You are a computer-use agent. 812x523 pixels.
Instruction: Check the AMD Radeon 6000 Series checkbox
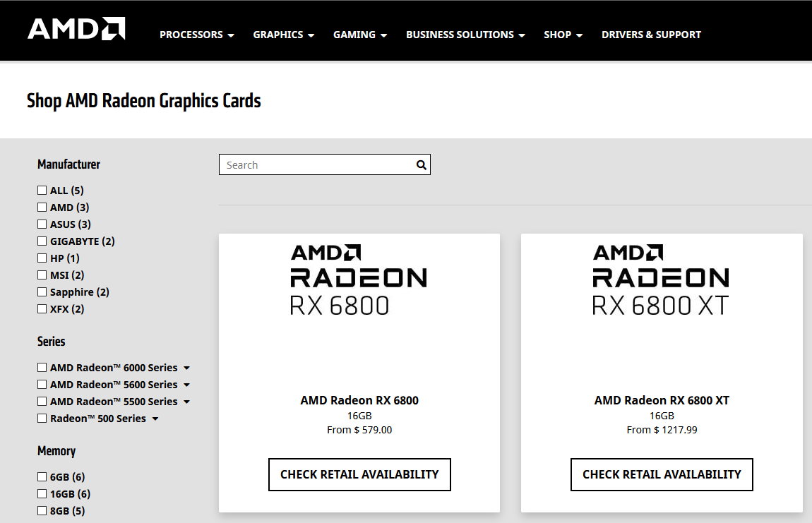click(x=42, y=367)
